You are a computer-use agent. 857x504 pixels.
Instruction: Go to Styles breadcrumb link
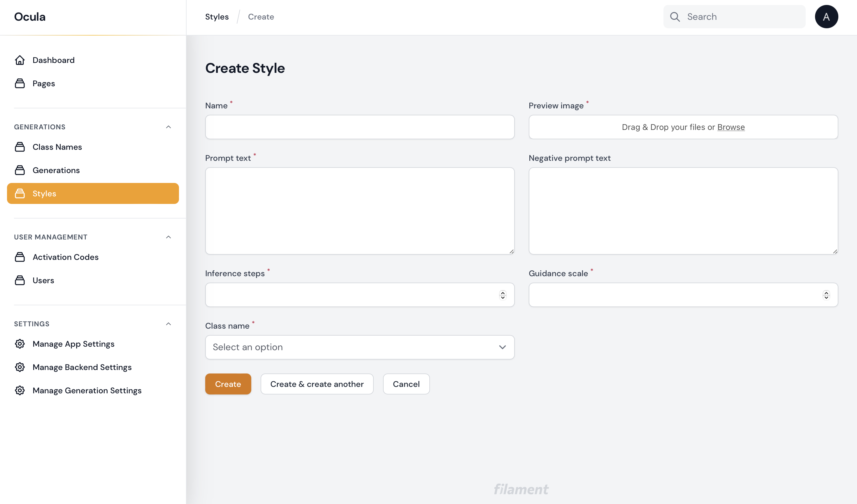(217, 17)
